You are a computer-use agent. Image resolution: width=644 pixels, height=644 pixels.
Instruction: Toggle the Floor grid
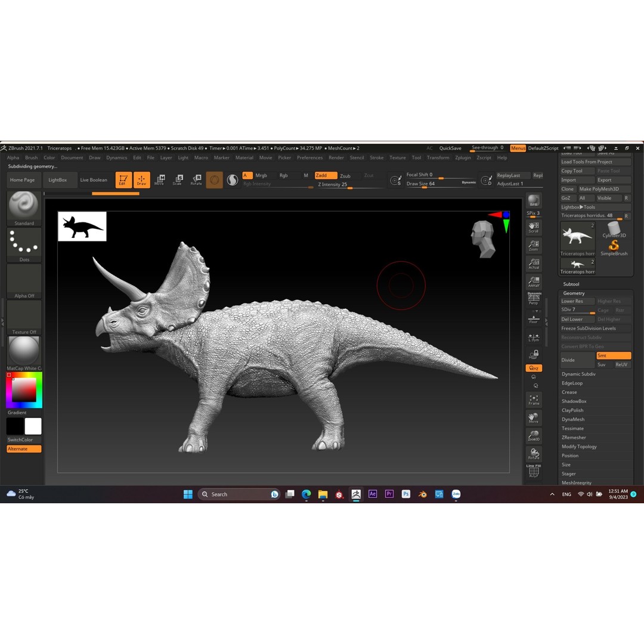[x=534, y=318]
